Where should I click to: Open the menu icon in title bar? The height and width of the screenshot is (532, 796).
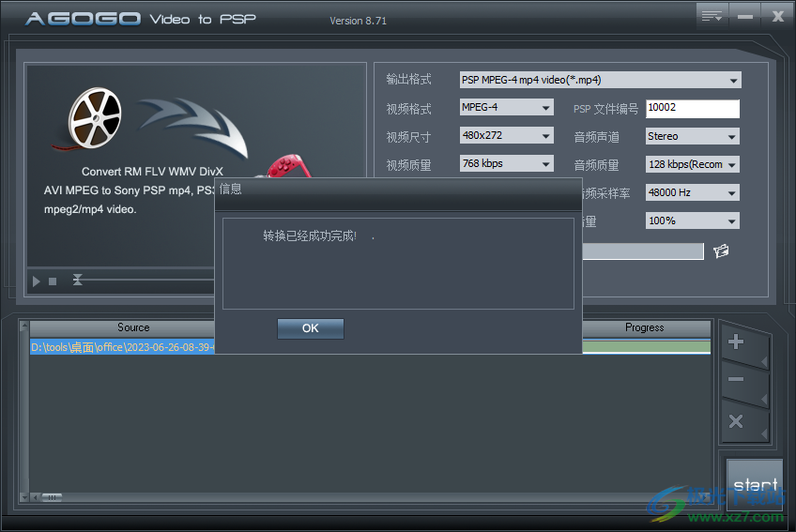pyautogui.click(x=712, y=16)
